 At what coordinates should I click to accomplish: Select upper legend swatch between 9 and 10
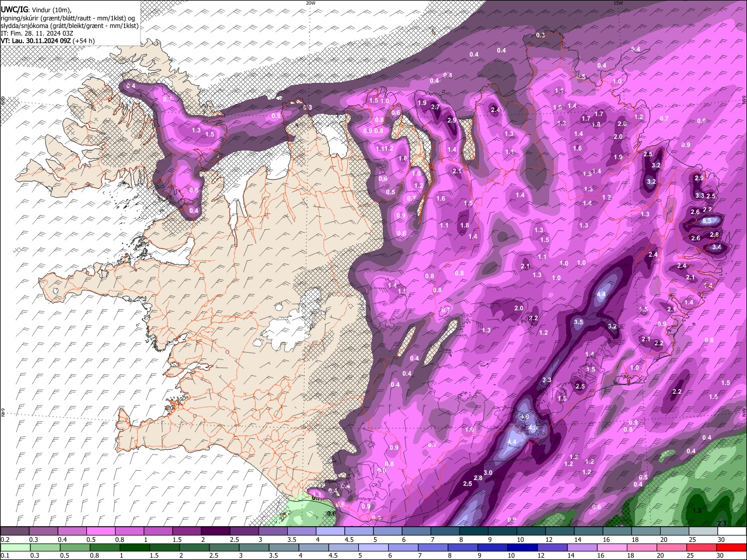502,531
